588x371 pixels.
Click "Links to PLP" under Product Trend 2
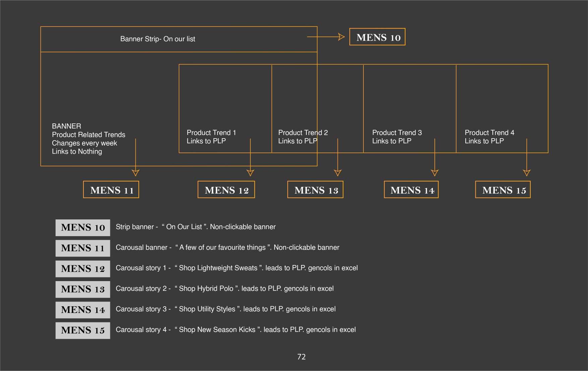point(298,141)
